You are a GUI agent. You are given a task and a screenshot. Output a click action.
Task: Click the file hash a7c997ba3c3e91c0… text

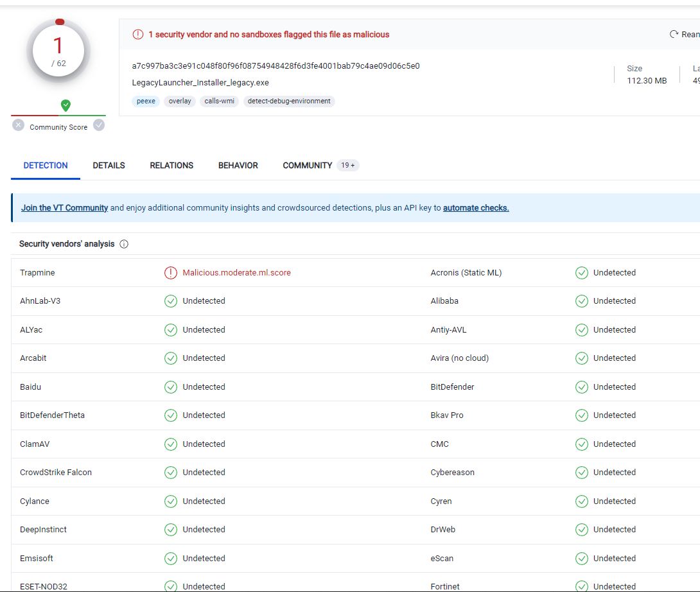[276, 66]
